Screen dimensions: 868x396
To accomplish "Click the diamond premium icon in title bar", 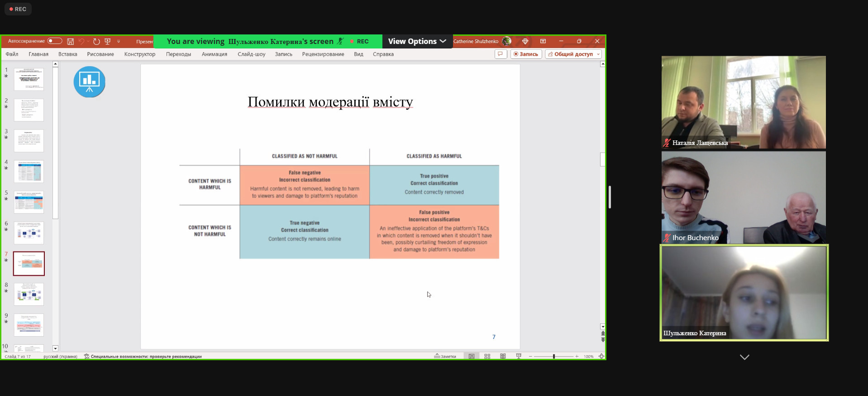I will click(x=525, y=41).
